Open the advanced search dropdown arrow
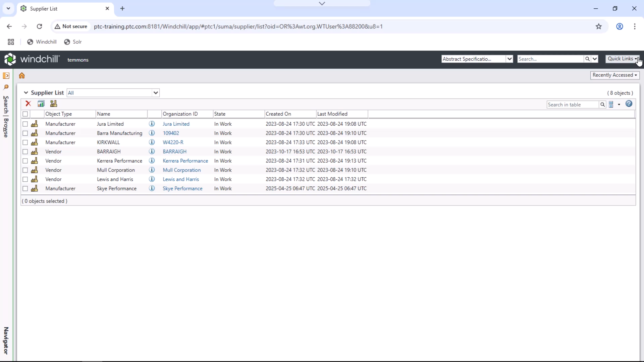Viewport: 644px width, 362px height. [x=595, y=59]
